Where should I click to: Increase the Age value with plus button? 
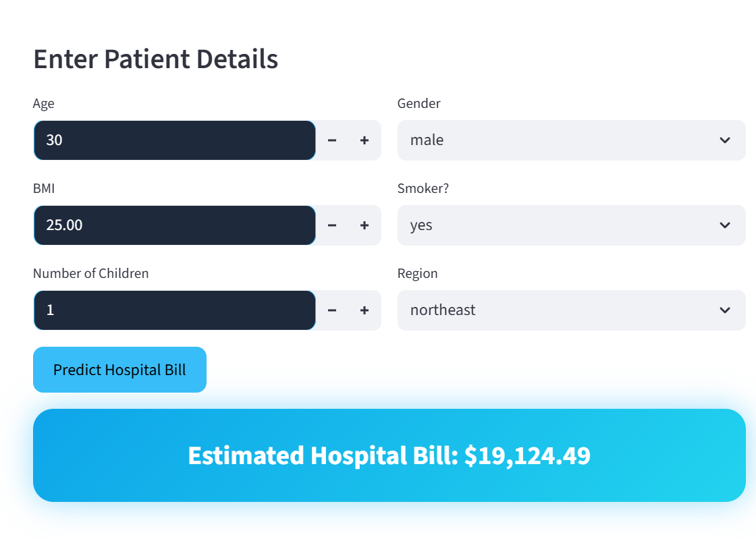point(364,140)
